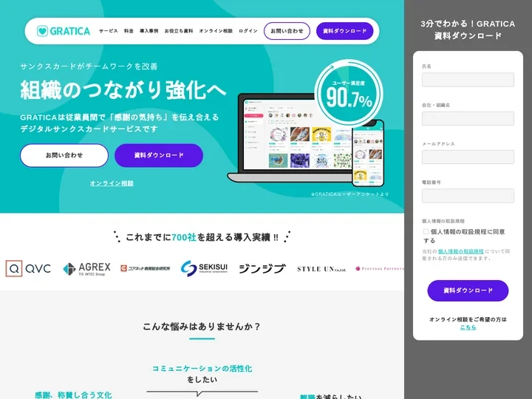The image size is (532, 399).
Task: Click the ジンジブ company logo
Action: [x=262, y=269]
